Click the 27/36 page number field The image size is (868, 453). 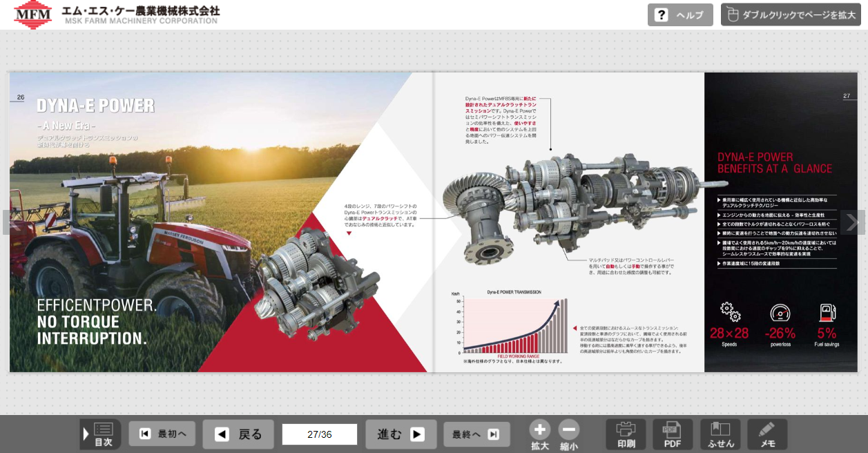pyautogui.click(x=319, y=434)
